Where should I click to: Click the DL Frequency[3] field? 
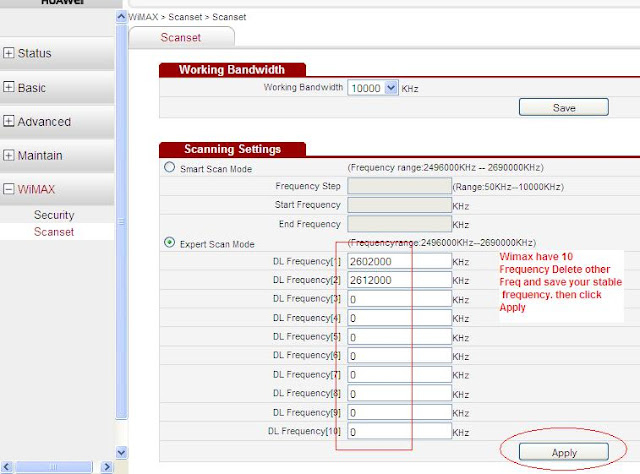399,299
